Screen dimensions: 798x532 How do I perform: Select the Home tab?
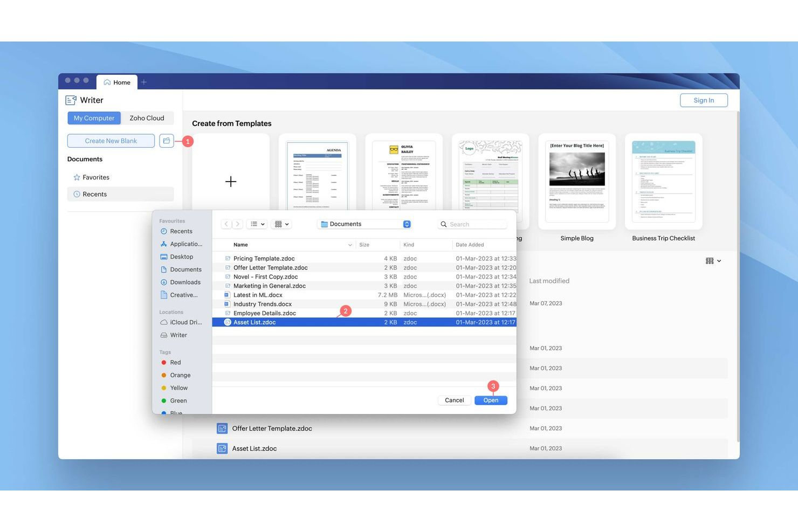coord(116,82)
